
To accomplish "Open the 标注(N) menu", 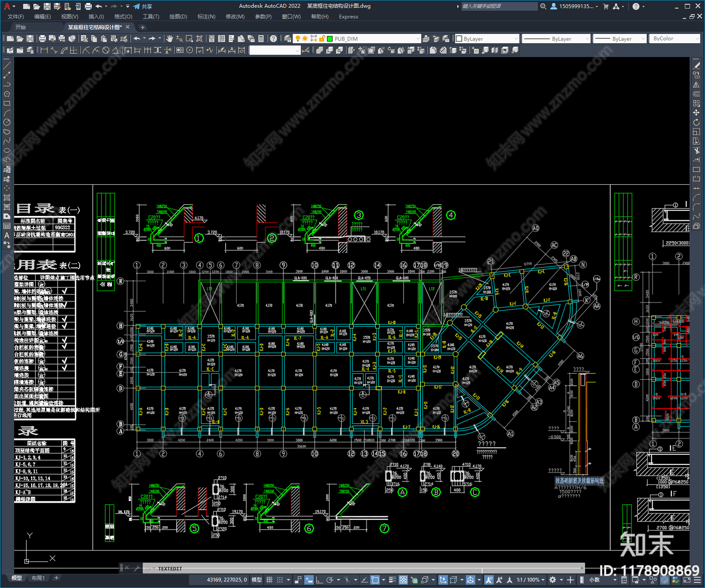I will 206,17.
